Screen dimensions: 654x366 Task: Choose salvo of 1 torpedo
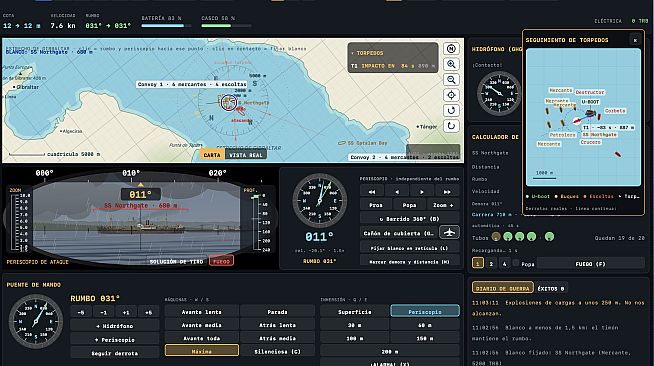(x=478, y=263)
